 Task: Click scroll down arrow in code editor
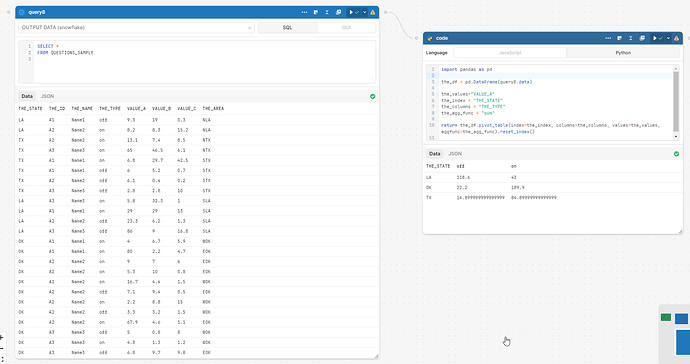(676, 137)
